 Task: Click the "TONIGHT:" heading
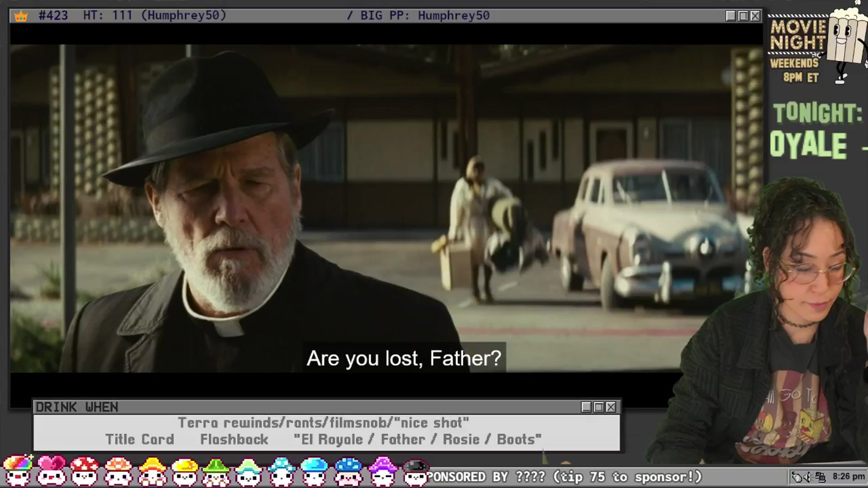[817, 113]
